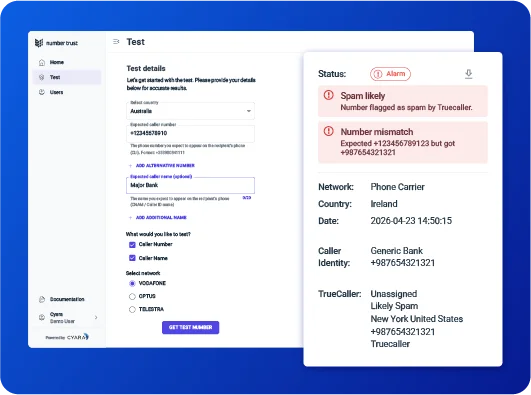
Task: Open the Users sidebar icon
Action: (42, 92)
